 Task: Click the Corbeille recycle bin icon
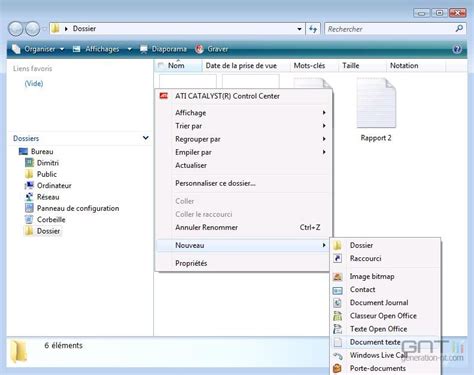coord(29,219)
